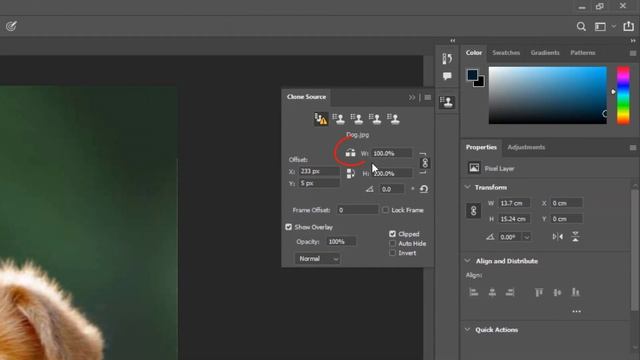Image resolution: width=640 pixels, height=360 pixels.
Task: Click the Transform W field 13.7 cm
Action: coord(514,203)
